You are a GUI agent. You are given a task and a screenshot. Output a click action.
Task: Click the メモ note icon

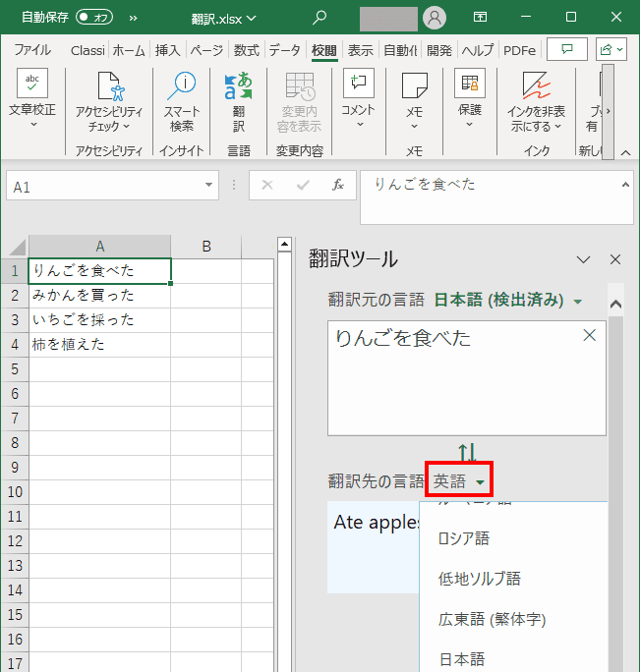(x=414, y=93)
